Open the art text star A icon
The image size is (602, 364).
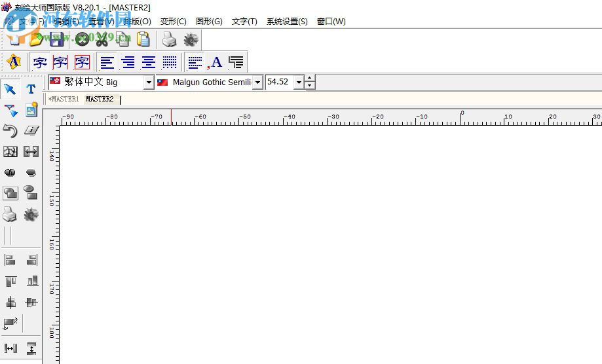(14, 62)
